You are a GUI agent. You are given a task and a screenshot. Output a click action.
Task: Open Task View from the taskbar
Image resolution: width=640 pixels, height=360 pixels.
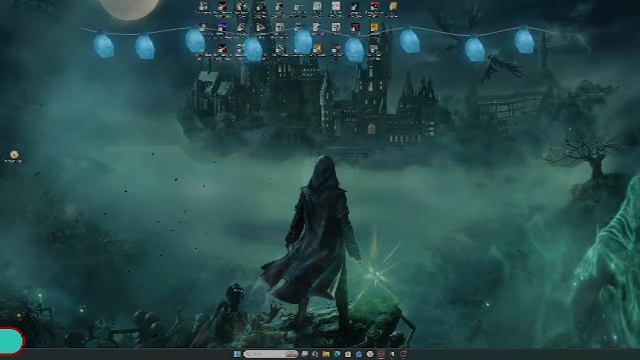pyautogui.click(x=304, y=354)
